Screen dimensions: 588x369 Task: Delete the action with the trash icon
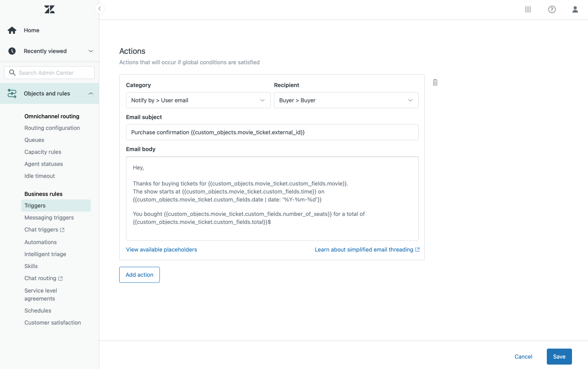coord(435,82)
